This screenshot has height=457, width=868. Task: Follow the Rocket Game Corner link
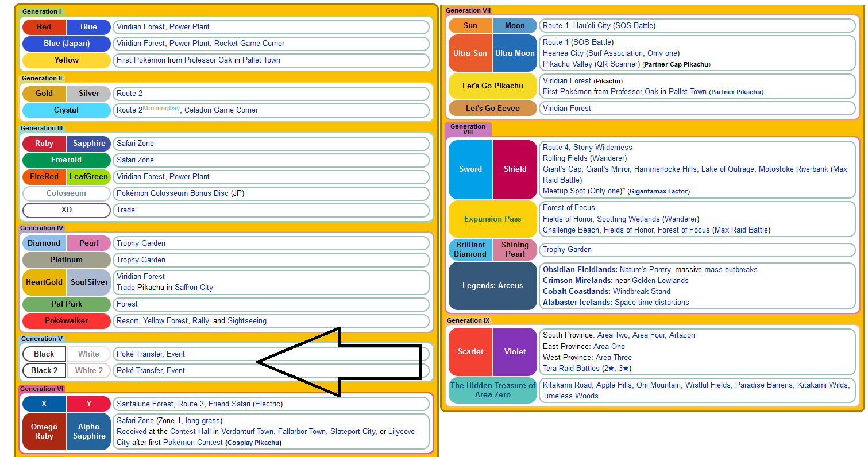pyautogui.click(x=249, y=44)
